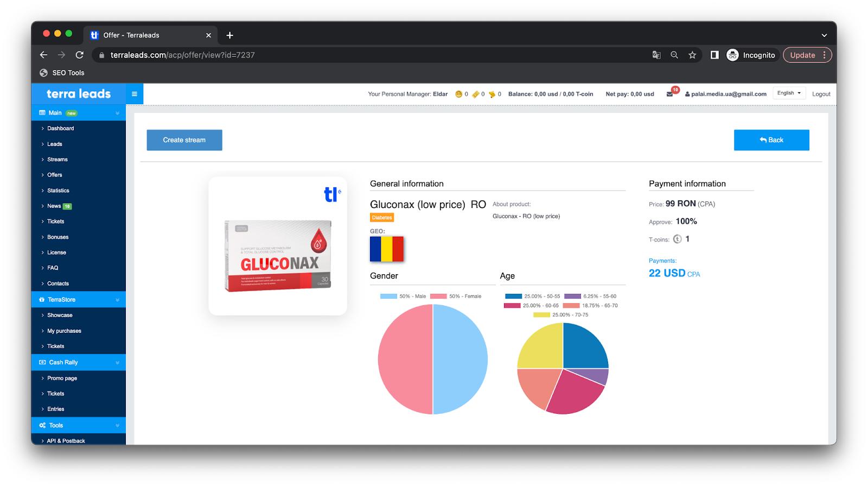Open the tab search chevron at top right
Viewport: 868px width, 486px height.
(x=824, y=35)
